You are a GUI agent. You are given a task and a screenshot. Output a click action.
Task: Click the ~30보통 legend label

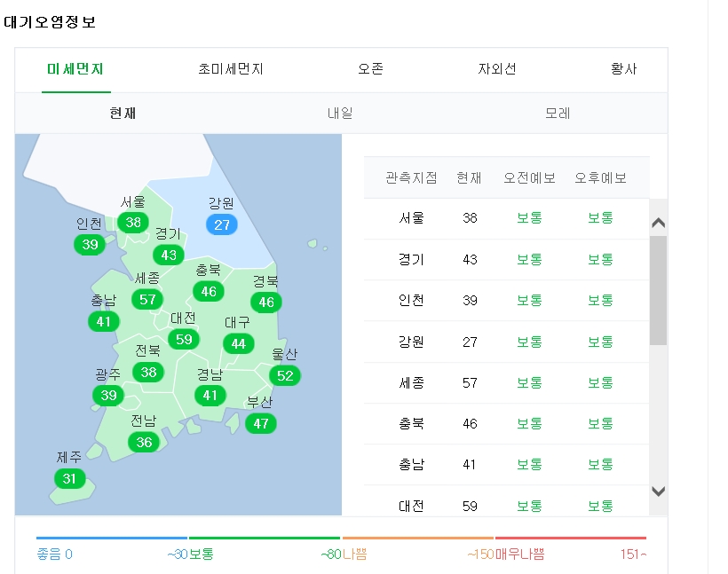point(190,554)
